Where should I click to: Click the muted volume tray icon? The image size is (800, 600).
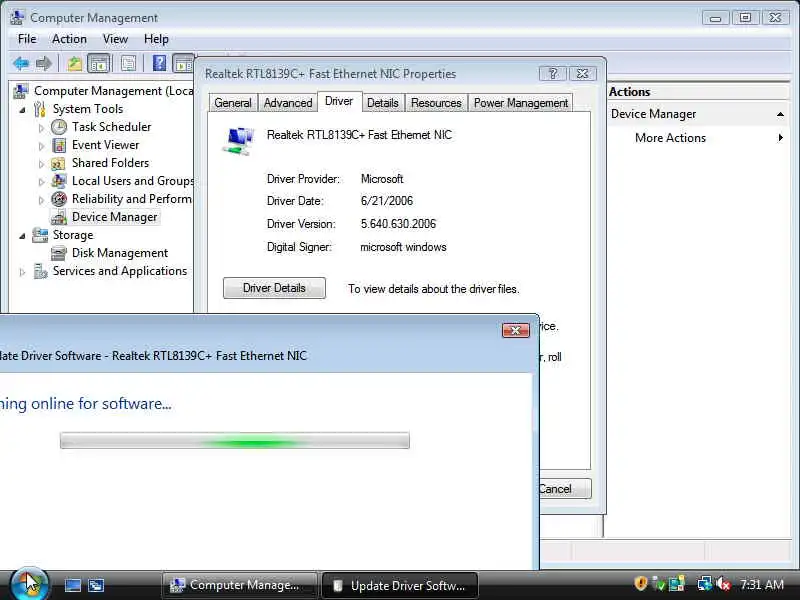coord(723,584)
